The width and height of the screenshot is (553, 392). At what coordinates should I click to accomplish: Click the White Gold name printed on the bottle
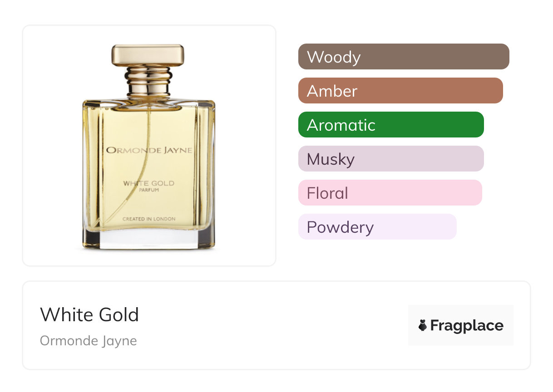[x=148, y=183]
